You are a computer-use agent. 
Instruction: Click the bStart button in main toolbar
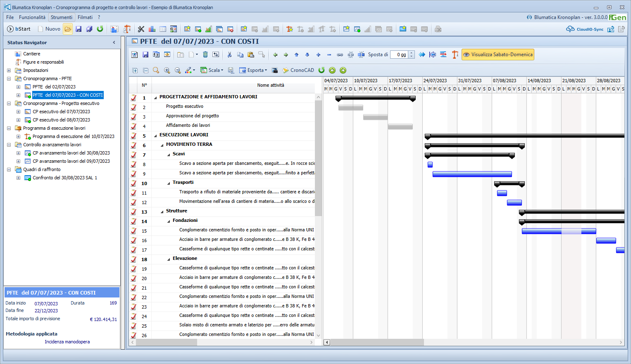[x=19, y=29]
